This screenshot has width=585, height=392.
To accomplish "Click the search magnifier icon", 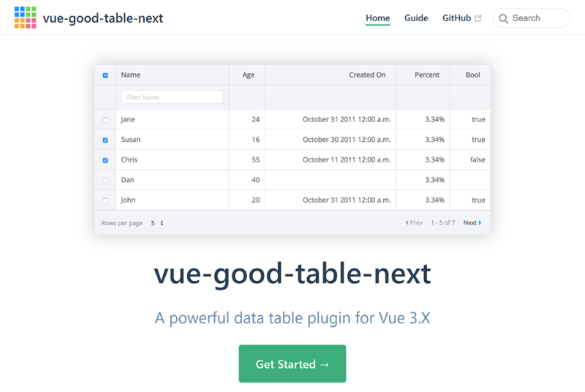I will (503, 18).
